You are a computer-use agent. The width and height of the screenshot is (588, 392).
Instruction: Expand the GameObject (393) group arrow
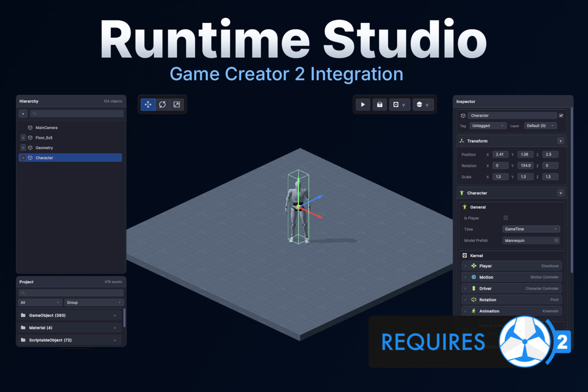pos(115,315)
